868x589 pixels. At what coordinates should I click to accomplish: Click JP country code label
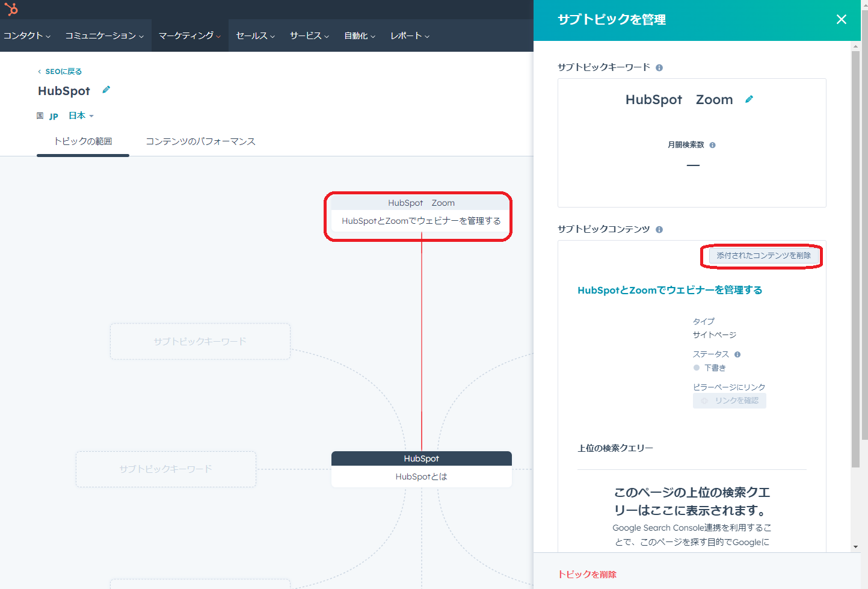(x=54, y=116)
